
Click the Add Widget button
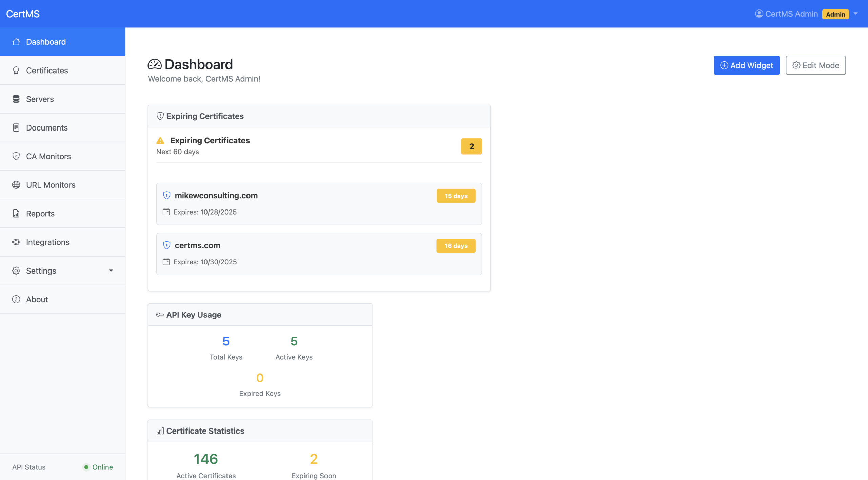tap(747, 65)
